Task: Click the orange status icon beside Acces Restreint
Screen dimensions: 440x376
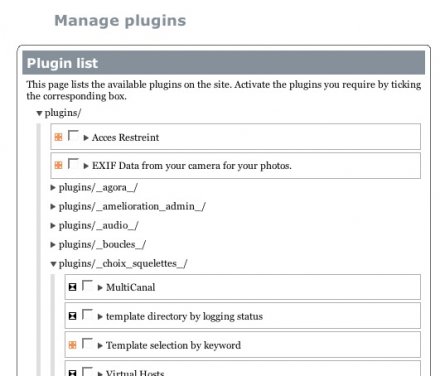Action: coord(58,137)
